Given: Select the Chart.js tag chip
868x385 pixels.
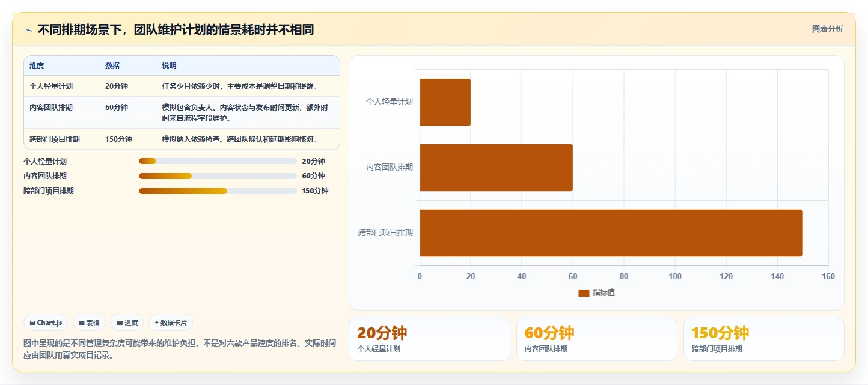Looking at the screenshot, I should pos(46,323).
